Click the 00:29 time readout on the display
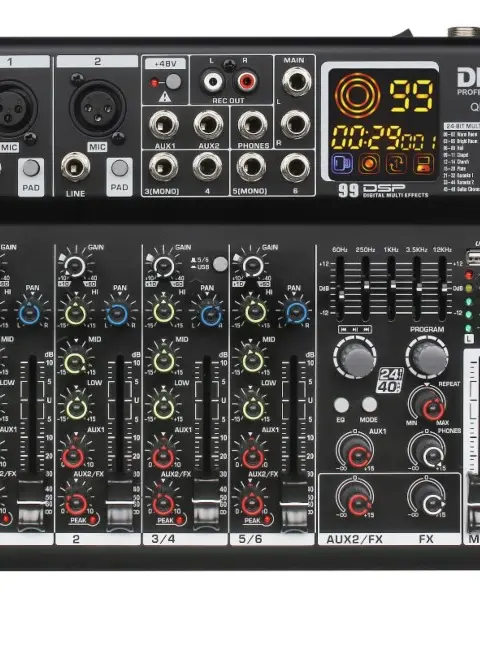The height and width of the screenshot is (650, 480). point(365,137)
